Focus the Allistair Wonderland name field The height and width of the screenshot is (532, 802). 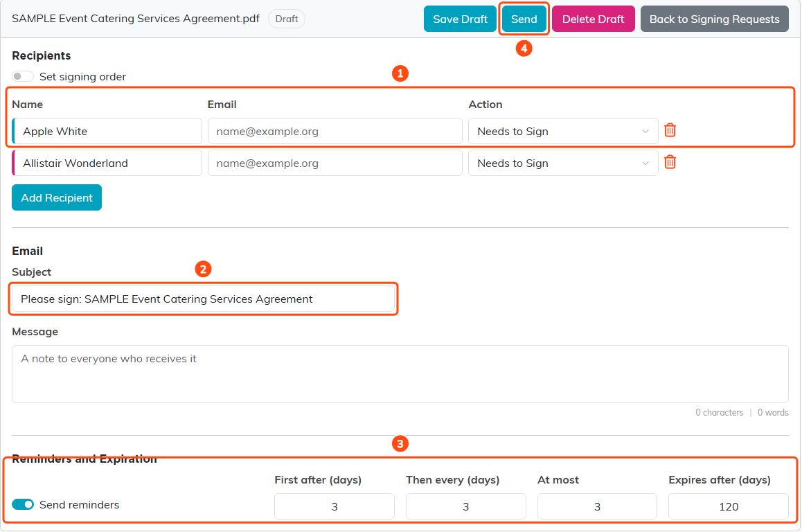107,163
